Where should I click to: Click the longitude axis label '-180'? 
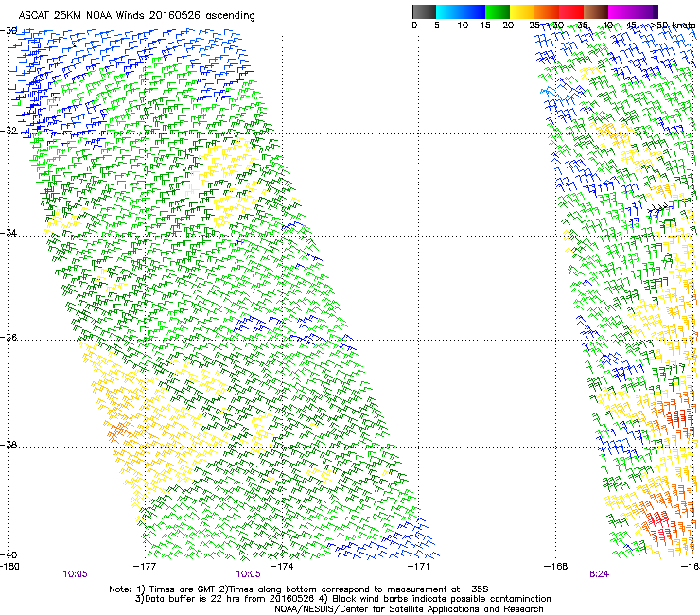9,567
